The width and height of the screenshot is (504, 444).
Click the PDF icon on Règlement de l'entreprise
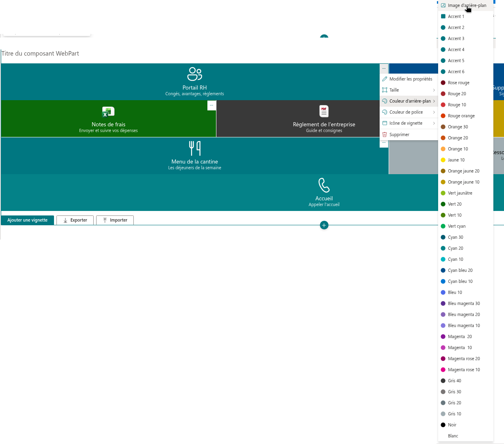[x=324, y=111]
